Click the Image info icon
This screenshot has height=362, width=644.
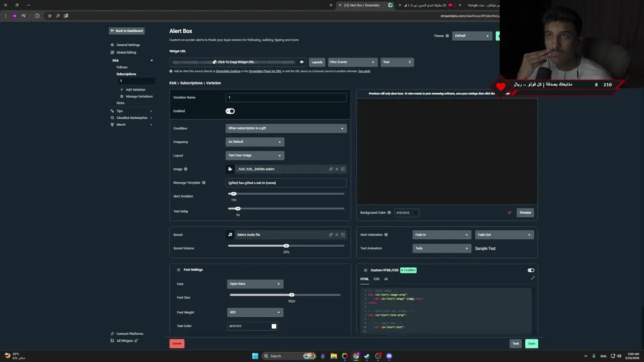[186, 169]
